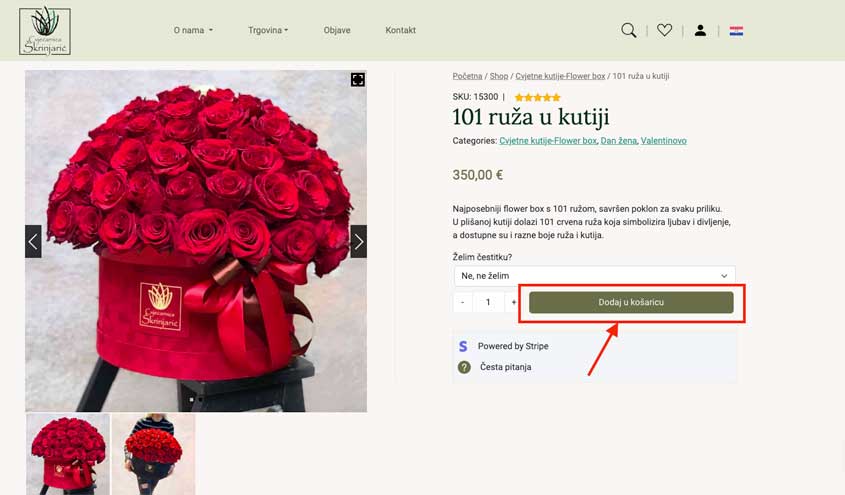Click the Croatian flag language icon
Screen dimensions: 845x495
click(x=736, y=31)
